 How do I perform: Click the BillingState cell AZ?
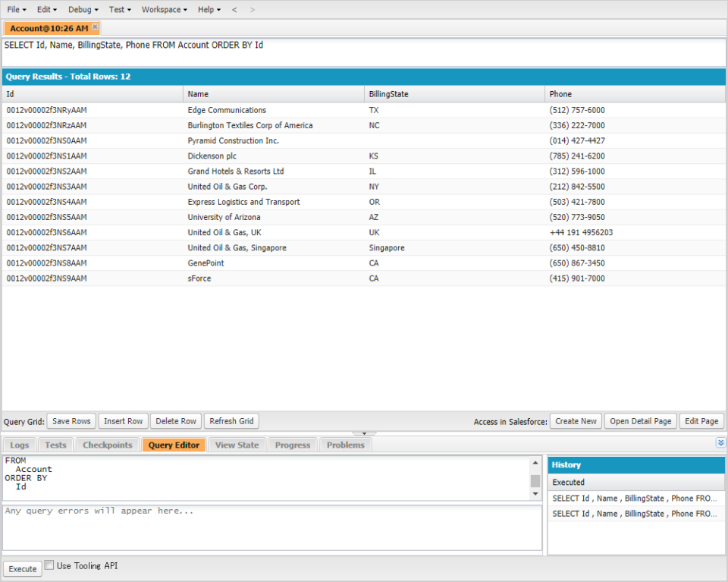coord(454,217)
